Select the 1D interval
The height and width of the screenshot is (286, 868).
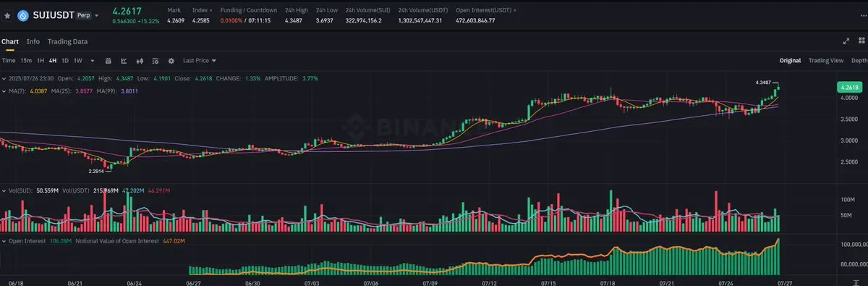[x=65, y=61]
